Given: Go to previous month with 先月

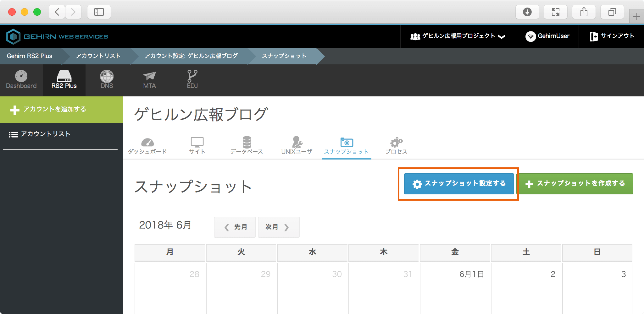Looking at the screenshot, I should pyautogui.click(x=235, y=227).
